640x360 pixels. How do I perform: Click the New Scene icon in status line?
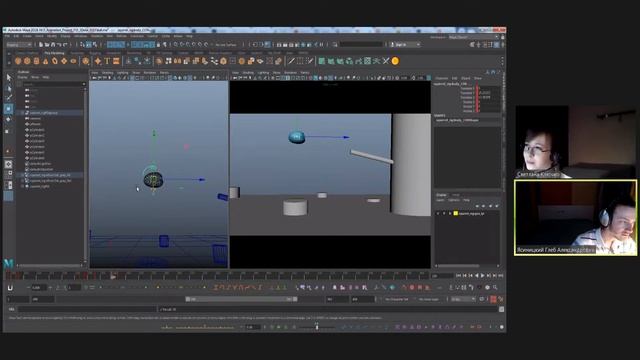[x=41, y=44]
